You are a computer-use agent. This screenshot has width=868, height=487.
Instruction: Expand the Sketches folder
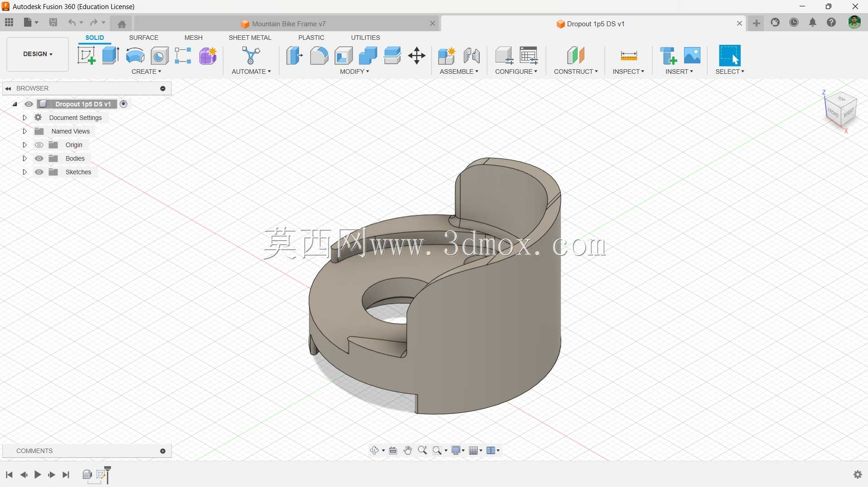point(25,172)
